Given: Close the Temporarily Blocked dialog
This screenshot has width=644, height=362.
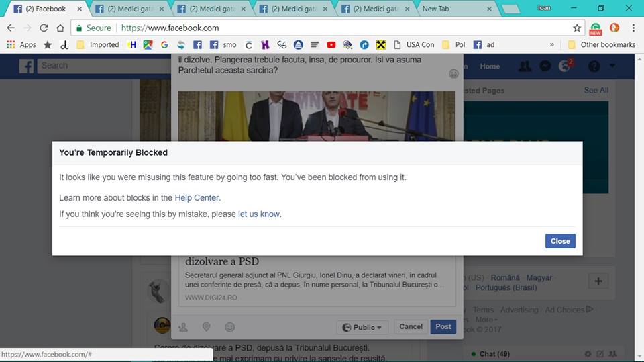Looking at the screenshot, I should tap(559, 241).
